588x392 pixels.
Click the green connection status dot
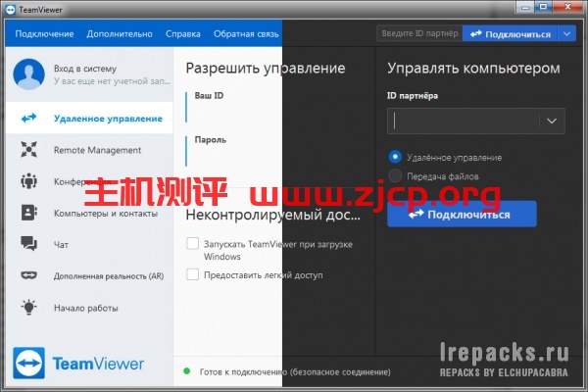click(x=186, y=371)
